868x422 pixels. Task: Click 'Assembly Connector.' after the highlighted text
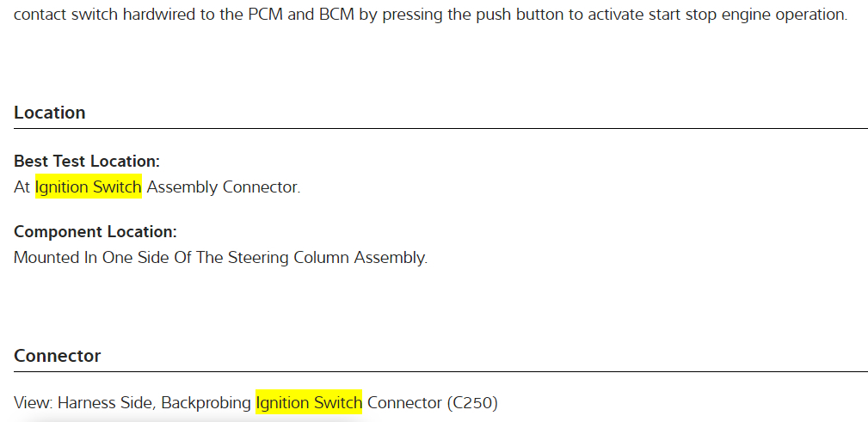coord(223,187)
